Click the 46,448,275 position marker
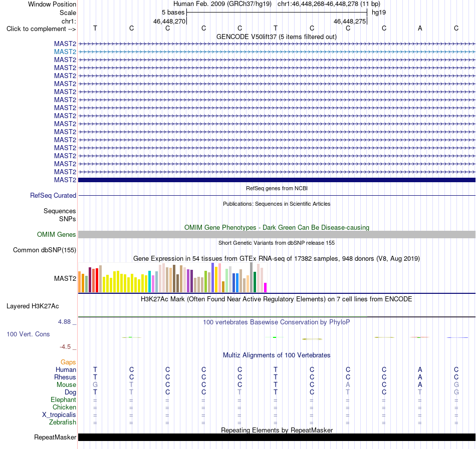The image size is (476, 449). (x=350, y=21)
